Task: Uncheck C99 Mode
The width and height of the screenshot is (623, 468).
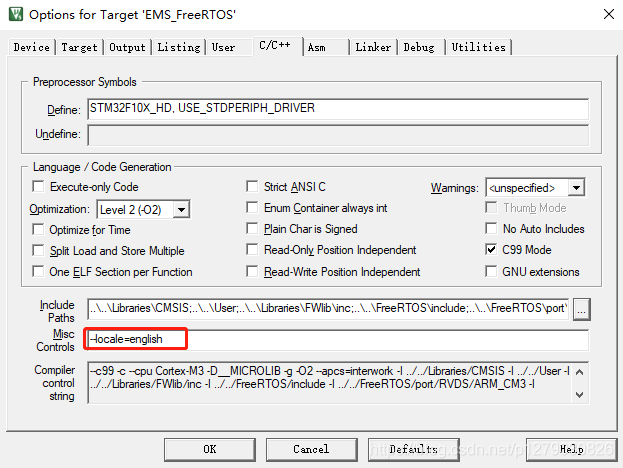Action: coord(491,249)
